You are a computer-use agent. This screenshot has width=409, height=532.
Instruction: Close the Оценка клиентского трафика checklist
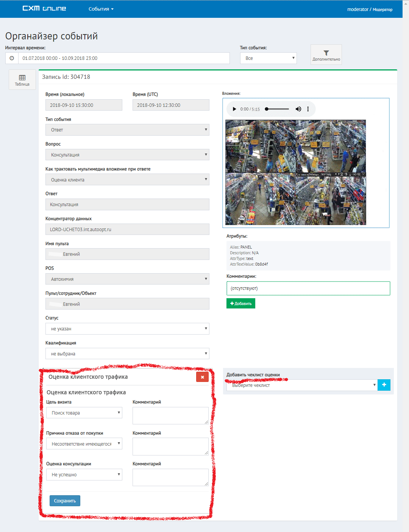202,377
